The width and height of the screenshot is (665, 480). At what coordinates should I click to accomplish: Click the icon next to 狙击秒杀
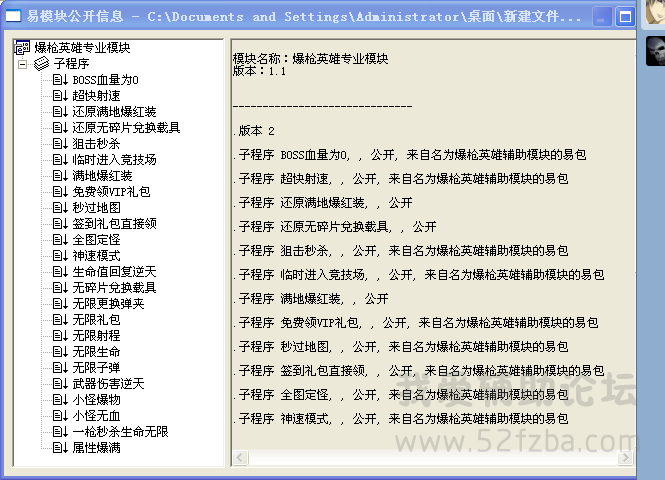(x=60, y=144)
